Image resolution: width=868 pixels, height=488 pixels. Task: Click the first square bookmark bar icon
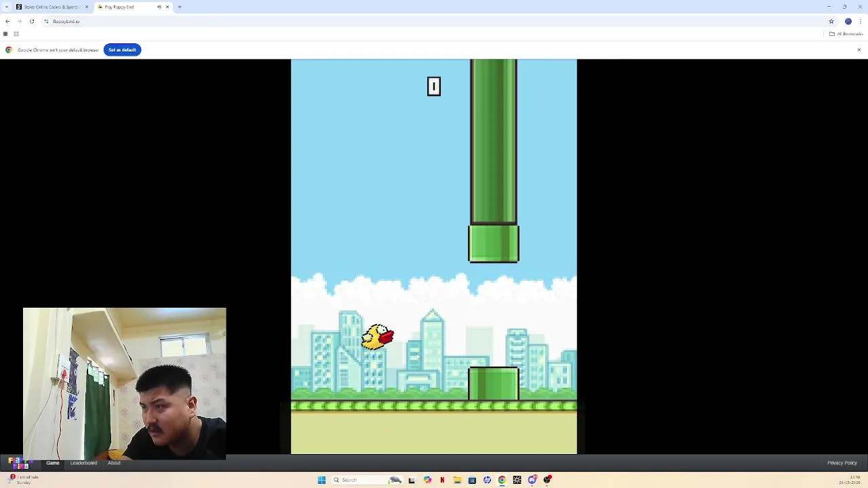pos(5,34)
